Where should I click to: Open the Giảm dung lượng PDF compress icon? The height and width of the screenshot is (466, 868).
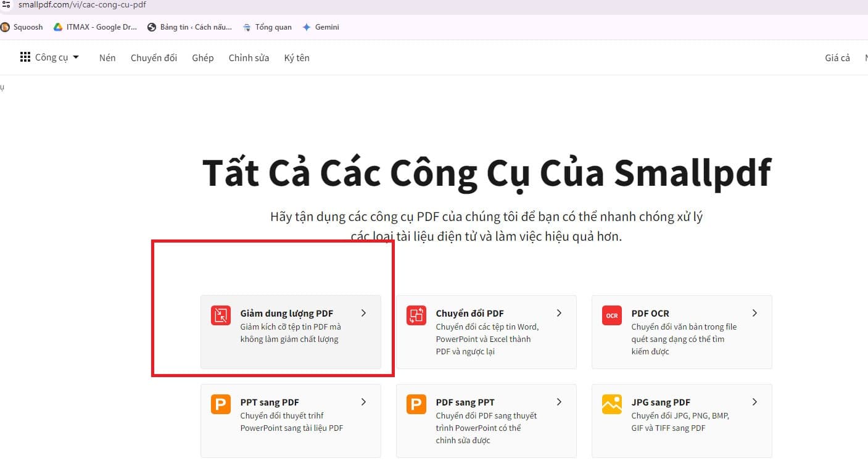(221, 315)
